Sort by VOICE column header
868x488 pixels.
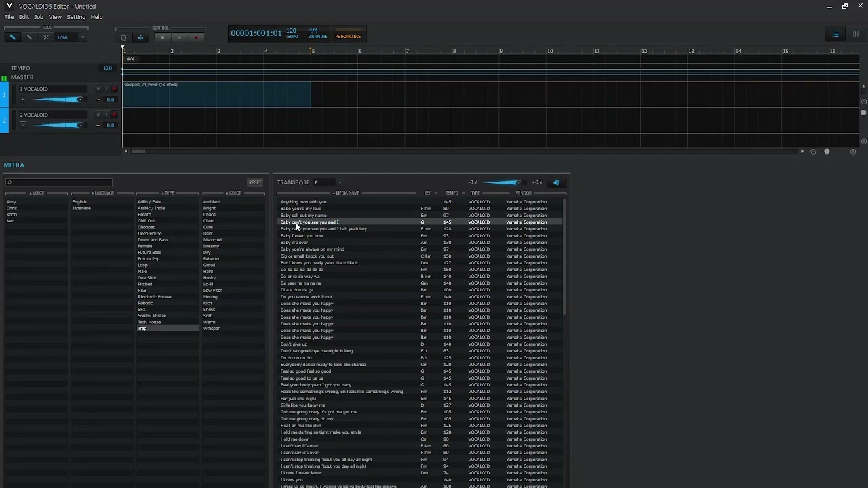click(37, 193)
